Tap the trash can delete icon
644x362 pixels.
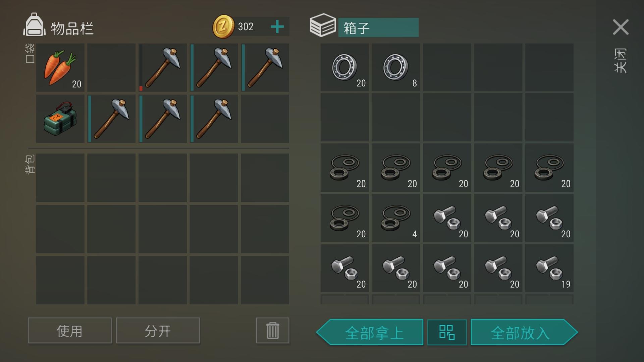click(272, 330)
